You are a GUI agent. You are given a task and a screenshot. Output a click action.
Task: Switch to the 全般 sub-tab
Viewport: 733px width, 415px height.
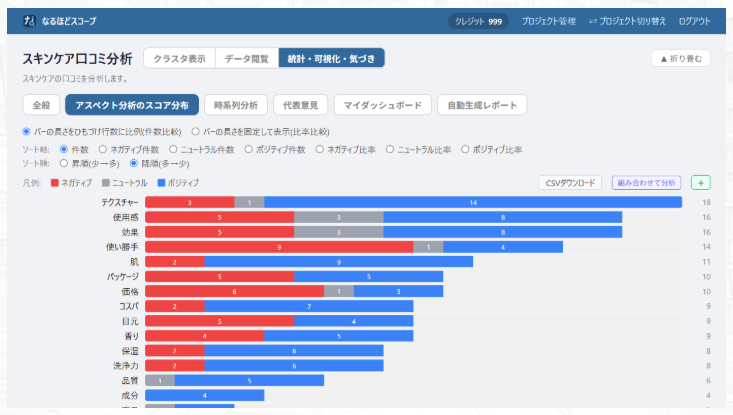(x=41, y=105)
